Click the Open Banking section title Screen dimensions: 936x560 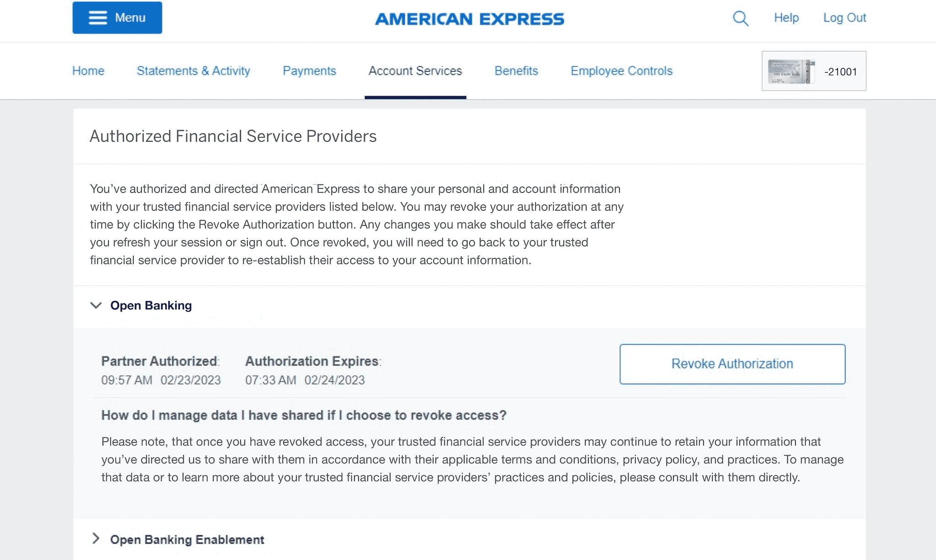point(151,305)
